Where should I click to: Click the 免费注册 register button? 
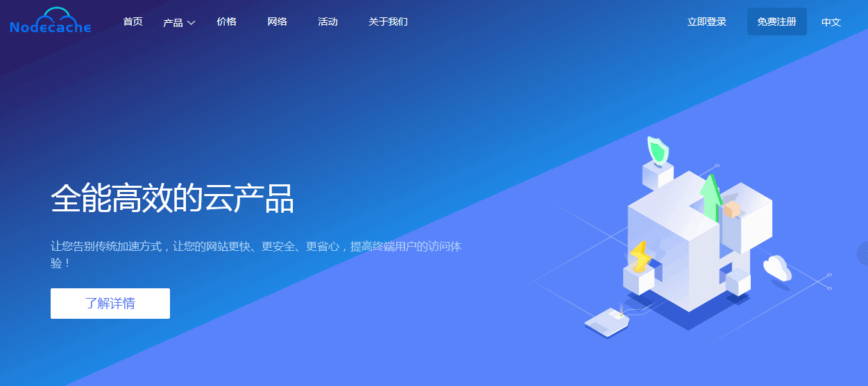pyautogui.click(x=777, y=21)
